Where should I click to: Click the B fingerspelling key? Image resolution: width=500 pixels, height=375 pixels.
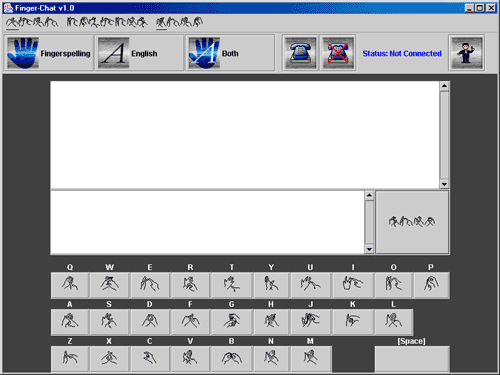point(231,359)
